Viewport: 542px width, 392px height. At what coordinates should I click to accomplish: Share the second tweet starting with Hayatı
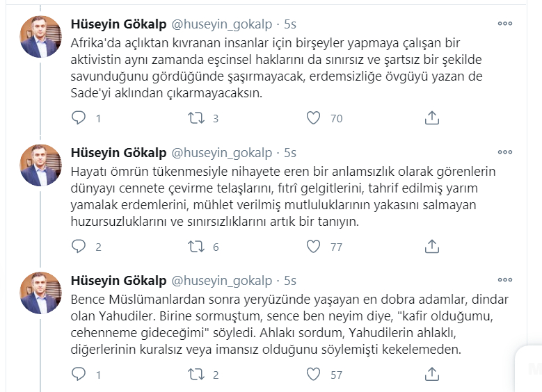431,246
